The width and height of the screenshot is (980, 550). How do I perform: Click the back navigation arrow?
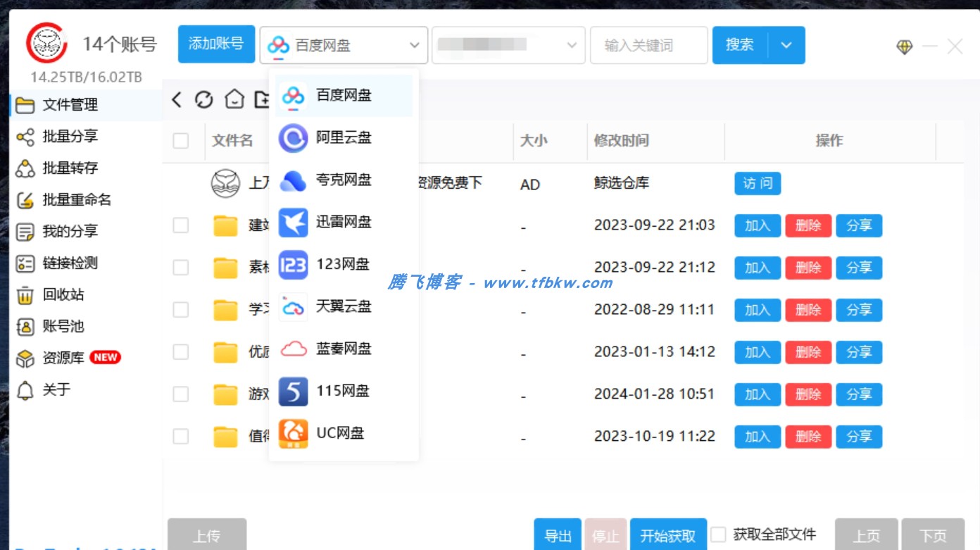(x=177, y=99)
